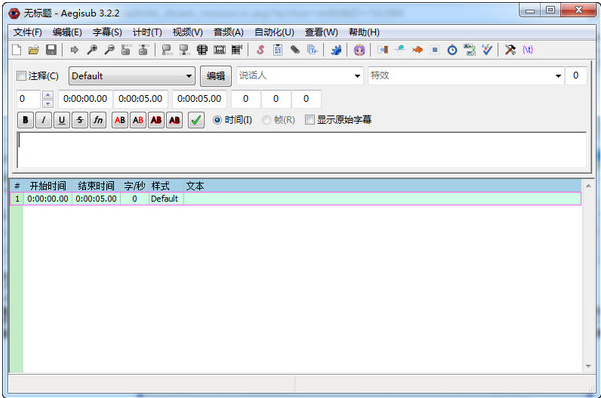Toggle bold with the B button
Screen dimensions: 601x398
pyautogui.click(x=25, y=120)
